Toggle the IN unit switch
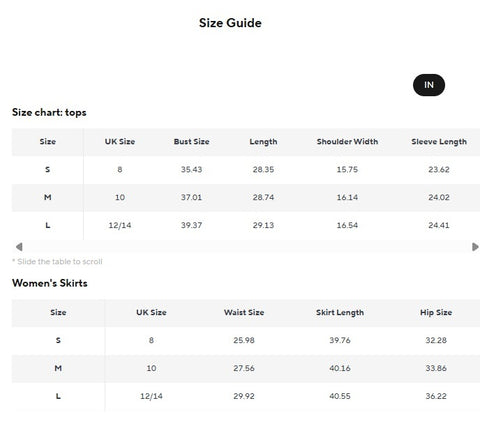Viewport: 480px width, 424px height. (x=429, y=85)
